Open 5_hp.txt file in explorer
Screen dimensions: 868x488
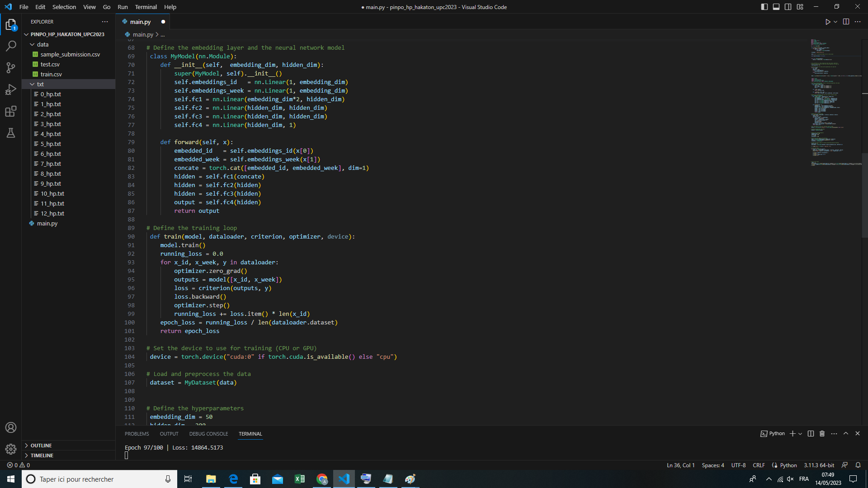[x=51, y=144]
